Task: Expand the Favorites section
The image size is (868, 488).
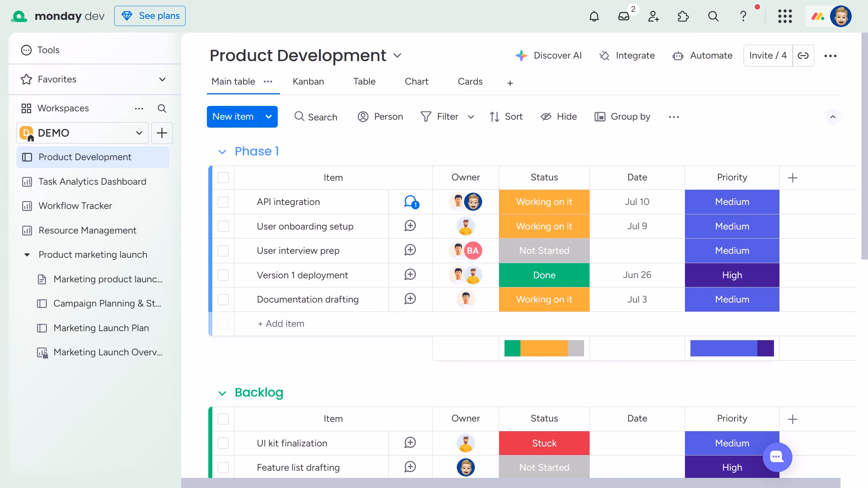Action: point(162,79)
